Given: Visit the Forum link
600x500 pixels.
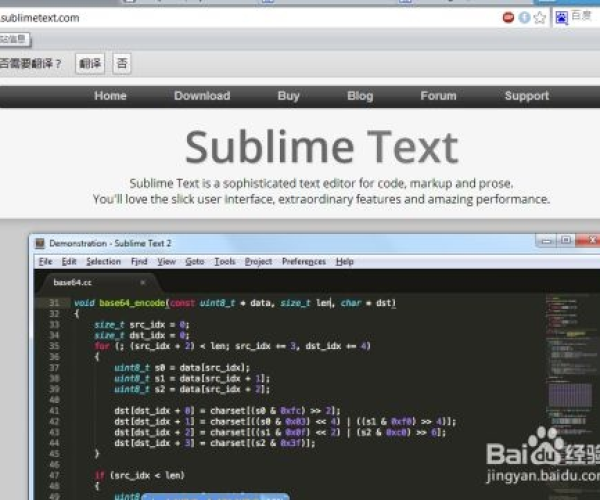Looking at the screenshot, I should click(x=439, y=96).
